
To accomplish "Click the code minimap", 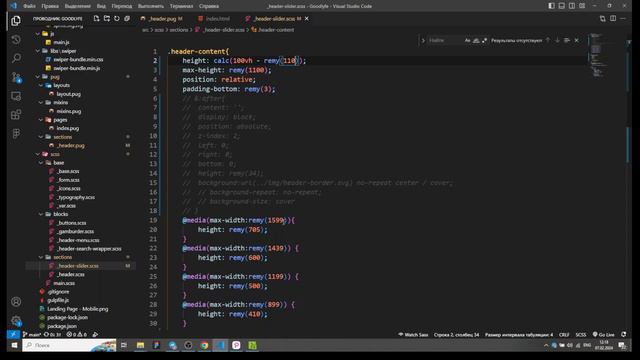I will click(598, 55).
